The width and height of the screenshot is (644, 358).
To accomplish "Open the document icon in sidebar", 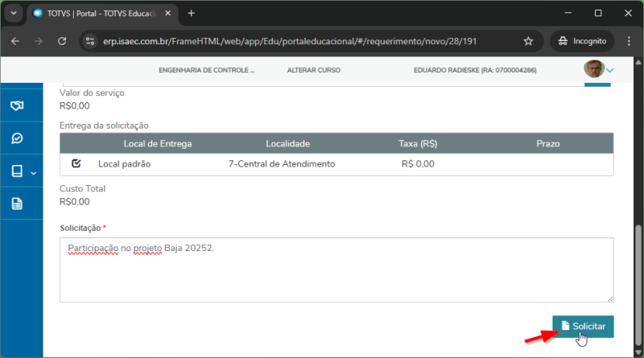I will coord(17,204).
